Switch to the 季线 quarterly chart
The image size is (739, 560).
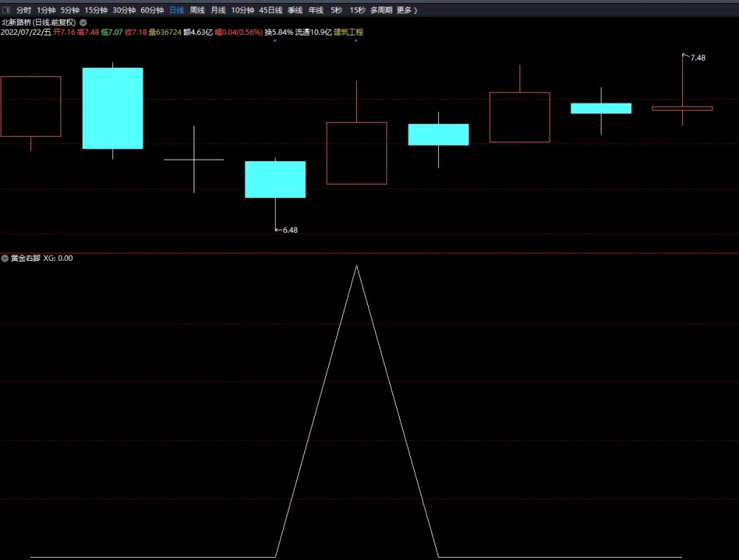pyautogui.click(x=295, y=10)
